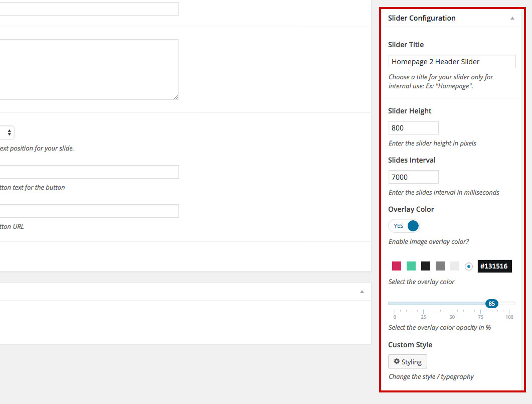This screenshot has height=404, width=532.
Task: Open the slide text position dropdown
Action: click(7, 132)
